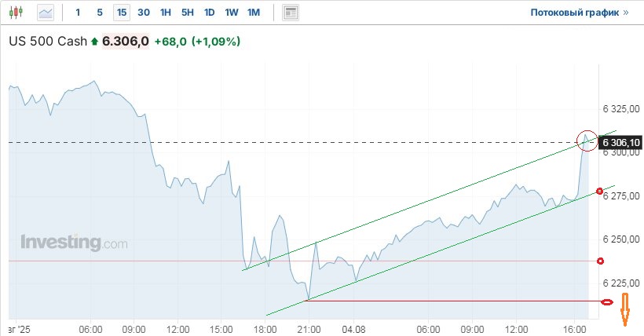Select the 5 minute timeframe
Viewport: 644px width, 336px height.
(x=99, y=13)
